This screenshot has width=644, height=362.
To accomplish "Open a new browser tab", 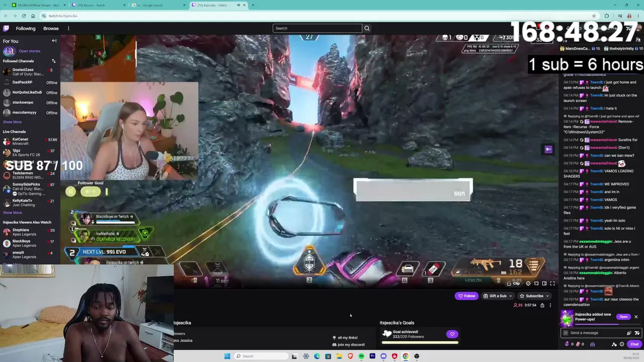I will tap(253, 5).
